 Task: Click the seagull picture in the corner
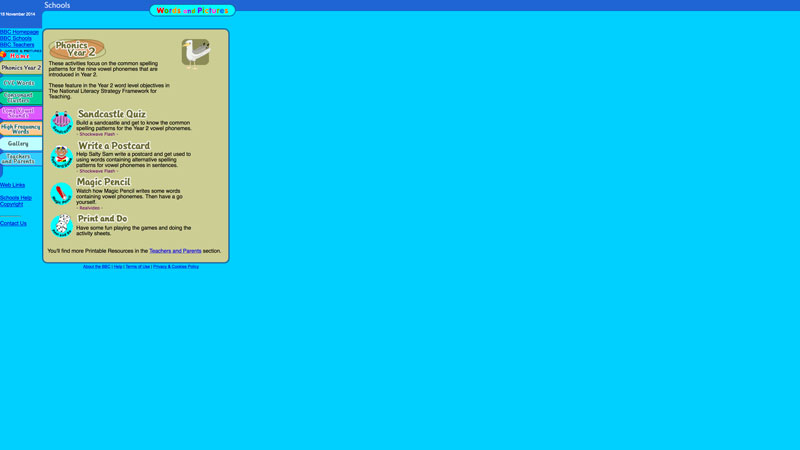tap(196, 53)
